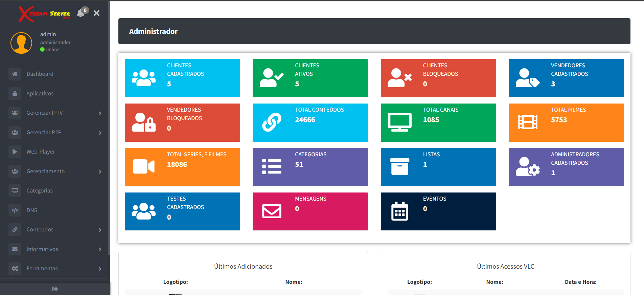
Task: Close the sidebar with the X icon
Action: [96, 13]
